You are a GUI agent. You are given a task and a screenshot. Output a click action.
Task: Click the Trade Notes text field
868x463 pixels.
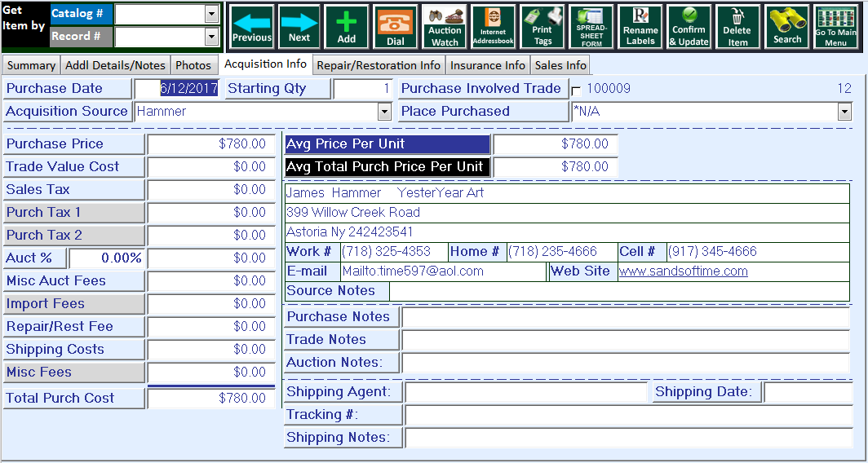coord(626,340)
